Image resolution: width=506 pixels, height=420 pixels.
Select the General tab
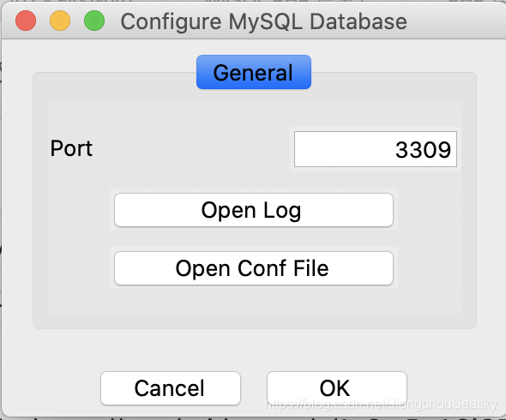point(254,72)
